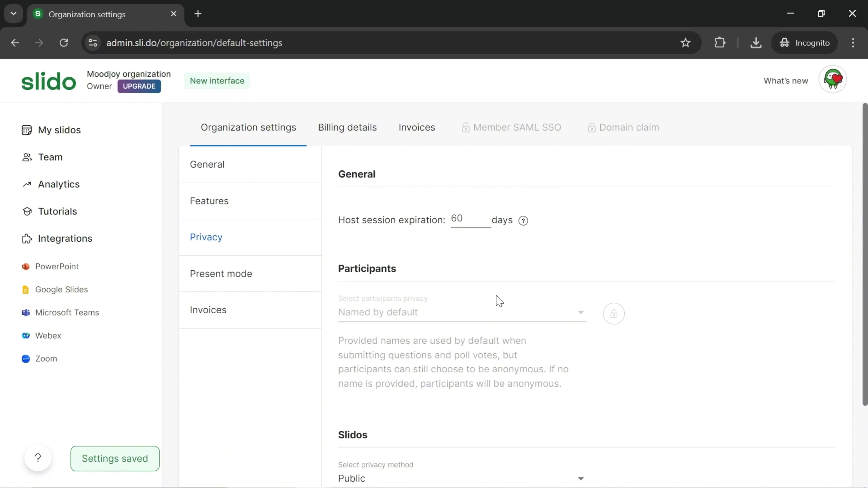
Task: Open Member SAML SSO tab
Action: 511,128
